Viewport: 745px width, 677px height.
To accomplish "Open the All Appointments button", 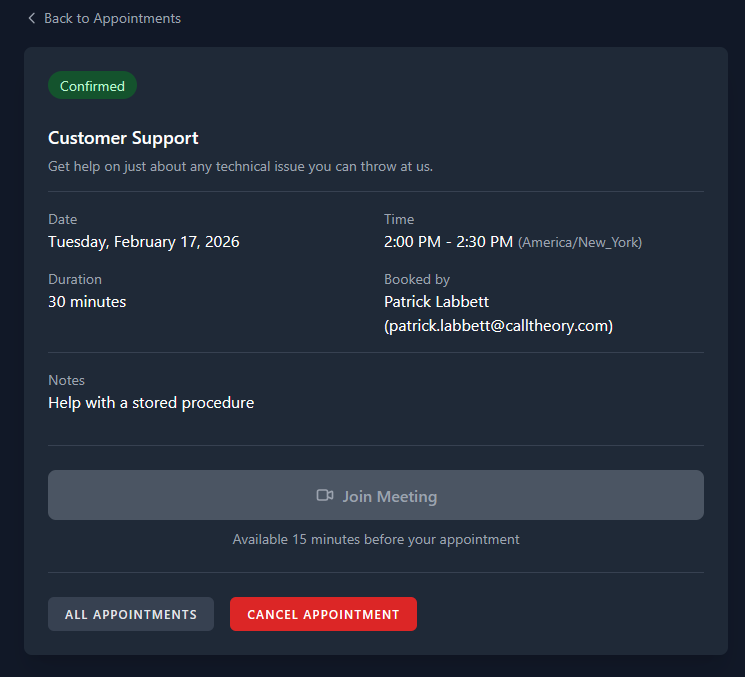I will click(131, 614).
